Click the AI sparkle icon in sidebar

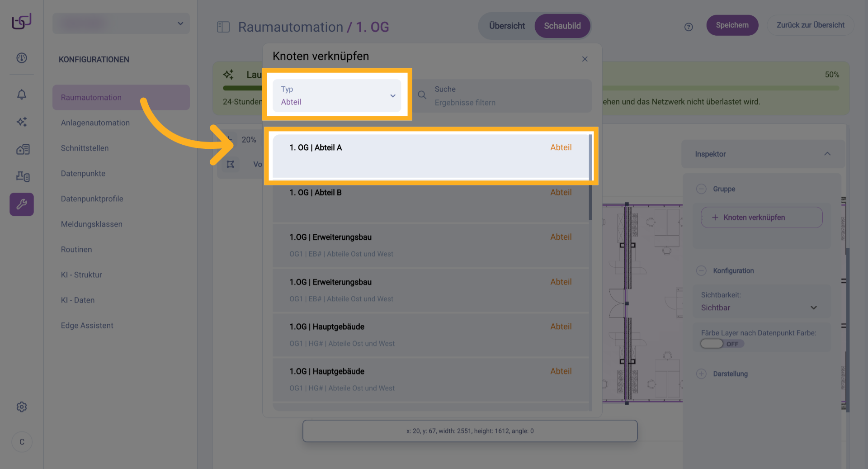22,122
